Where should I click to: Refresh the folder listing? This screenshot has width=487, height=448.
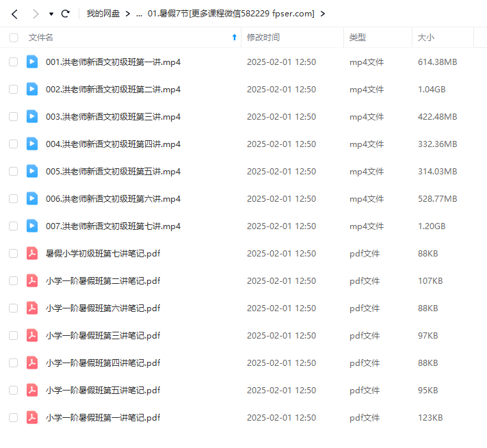coord(65,14)
